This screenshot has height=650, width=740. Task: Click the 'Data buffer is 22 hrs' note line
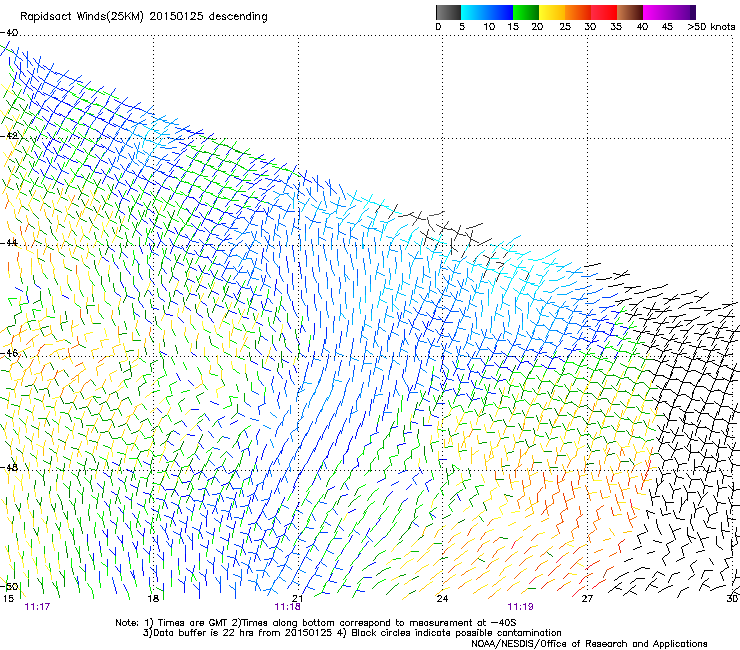coord(352,633)
